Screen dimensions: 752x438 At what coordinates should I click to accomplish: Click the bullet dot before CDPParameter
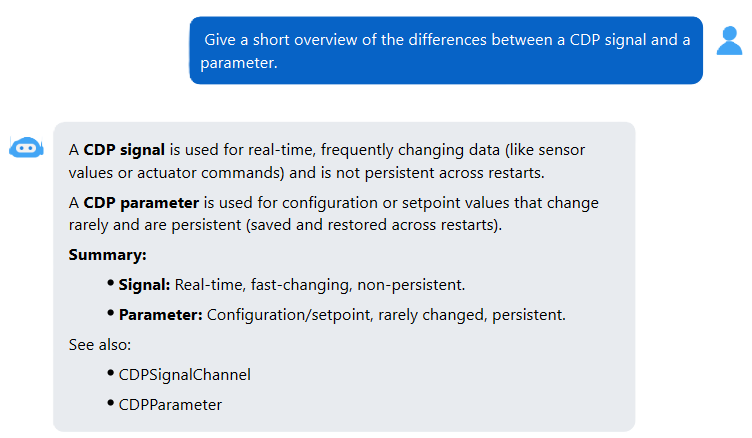tap(110, 402)
